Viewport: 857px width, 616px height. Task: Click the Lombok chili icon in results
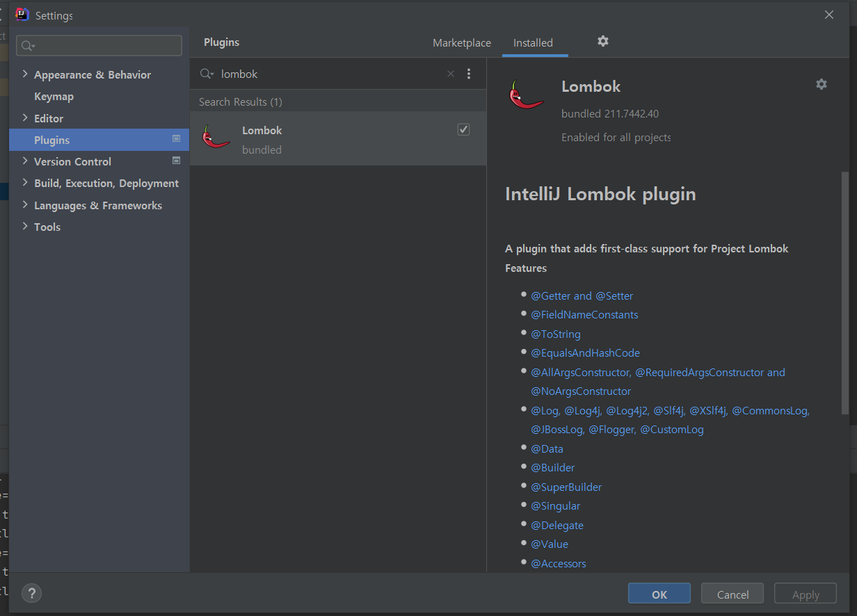pyautogui.click(x=216, y=136)
